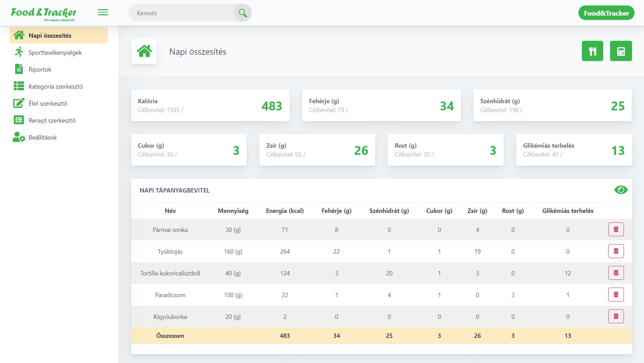Click the Beállítások user gear icon
This screenshot has height=363, width=644.
(x=19, y=137)
